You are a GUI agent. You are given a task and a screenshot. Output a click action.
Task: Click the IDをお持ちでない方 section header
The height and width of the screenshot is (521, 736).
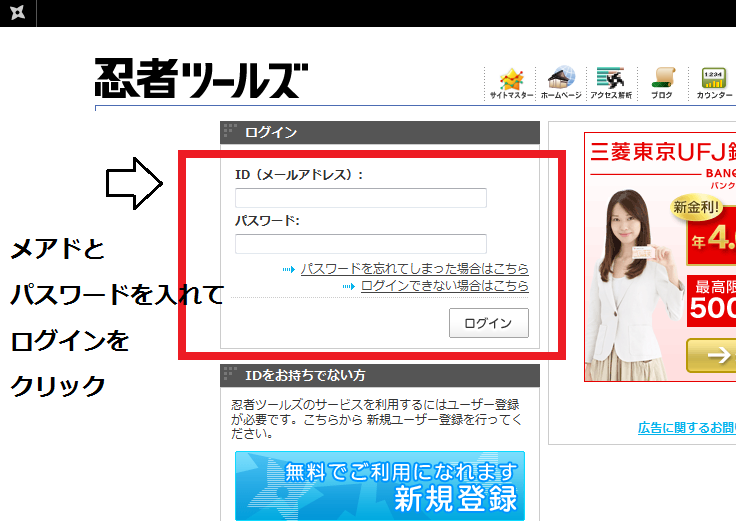(380, 375)
